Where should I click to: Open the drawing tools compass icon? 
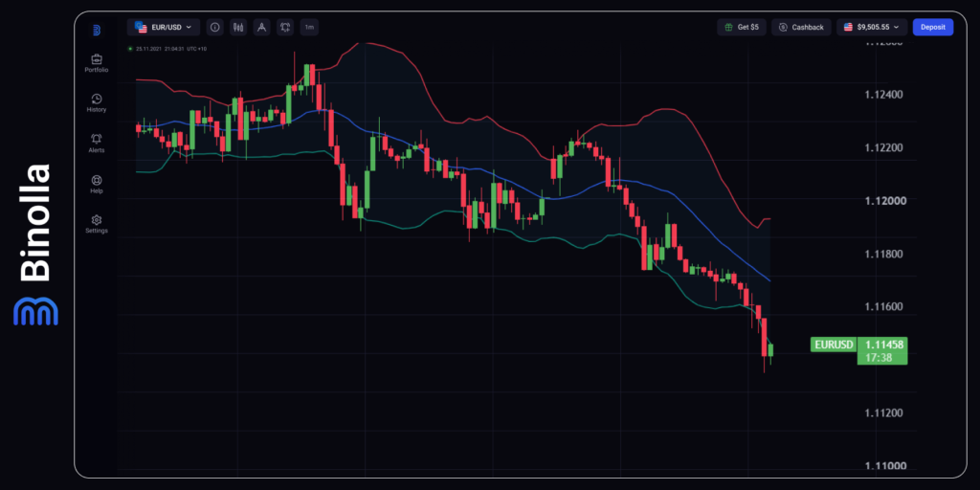[262, 27]
